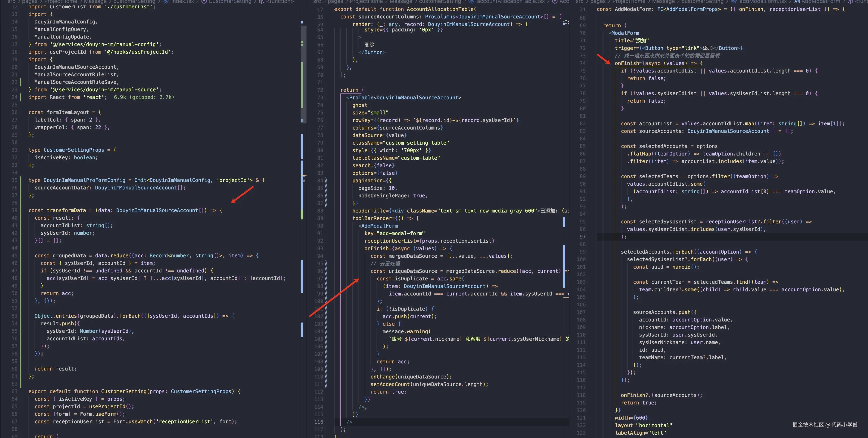The image size is (868, 438).
Task: Click the cube icon beside CustomerSetting breadcrumb
Action: pos(204,2)
